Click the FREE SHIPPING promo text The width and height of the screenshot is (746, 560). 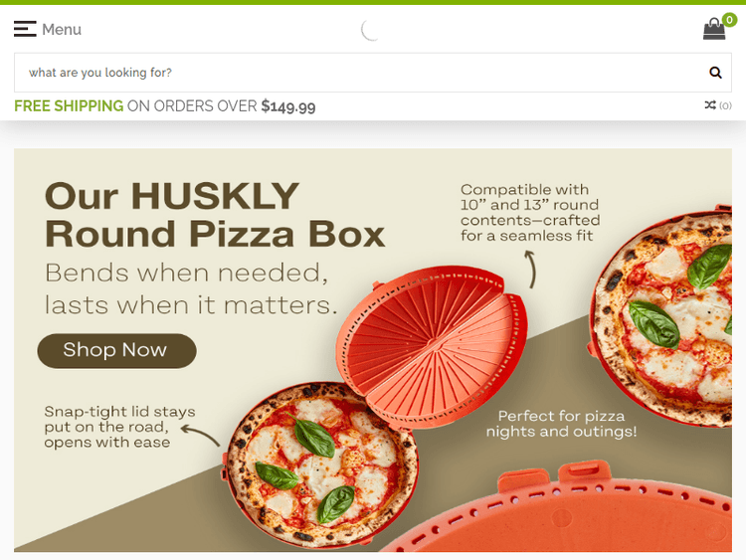(x=69, y=105)
